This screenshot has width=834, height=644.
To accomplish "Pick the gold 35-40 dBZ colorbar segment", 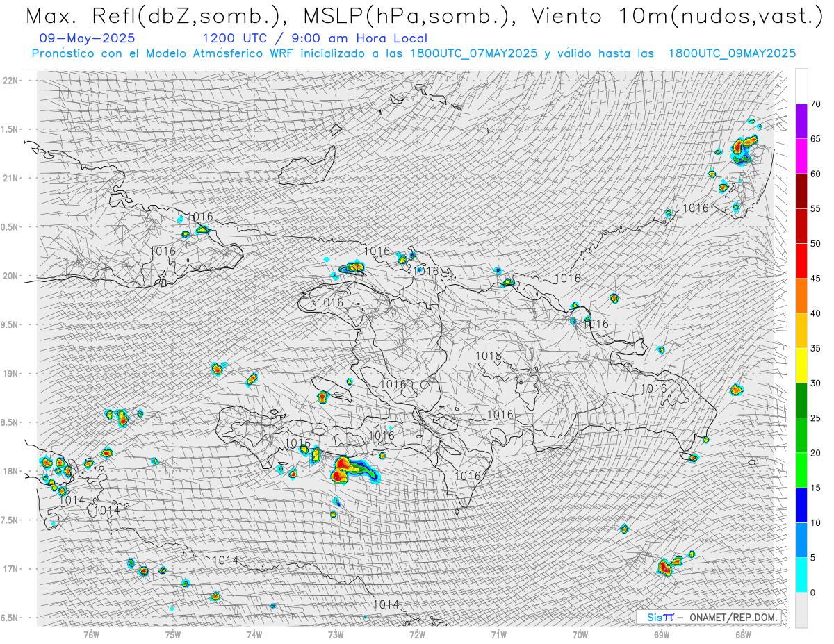I will [801, 331].
